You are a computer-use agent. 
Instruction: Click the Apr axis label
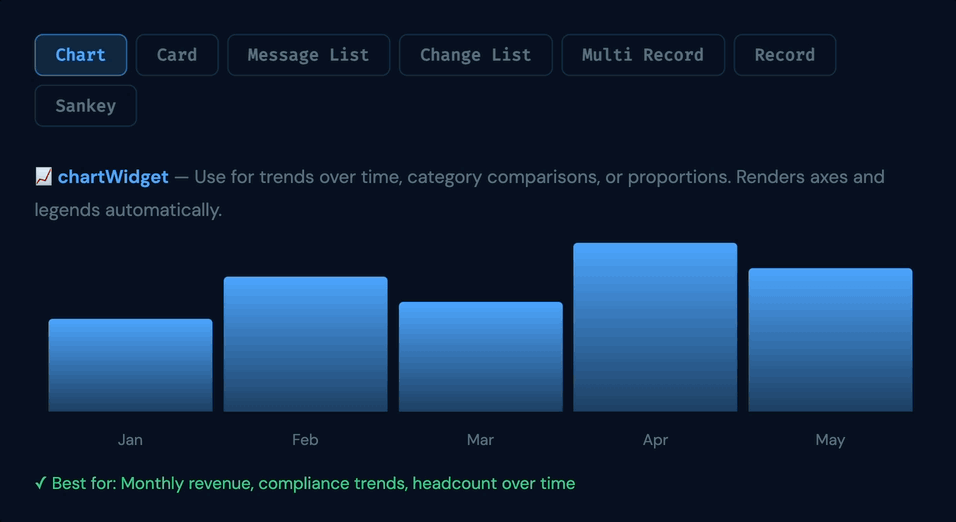pos(655,440)
